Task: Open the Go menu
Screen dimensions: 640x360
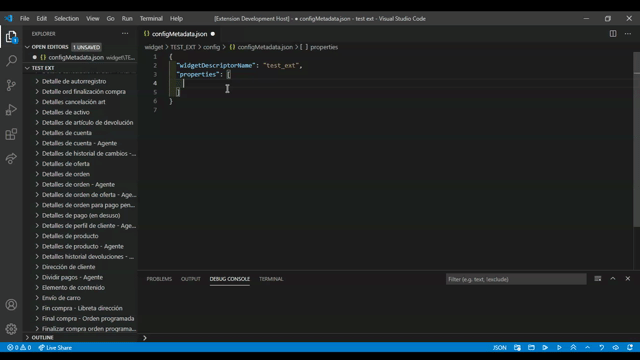Action: click(111, 18)
